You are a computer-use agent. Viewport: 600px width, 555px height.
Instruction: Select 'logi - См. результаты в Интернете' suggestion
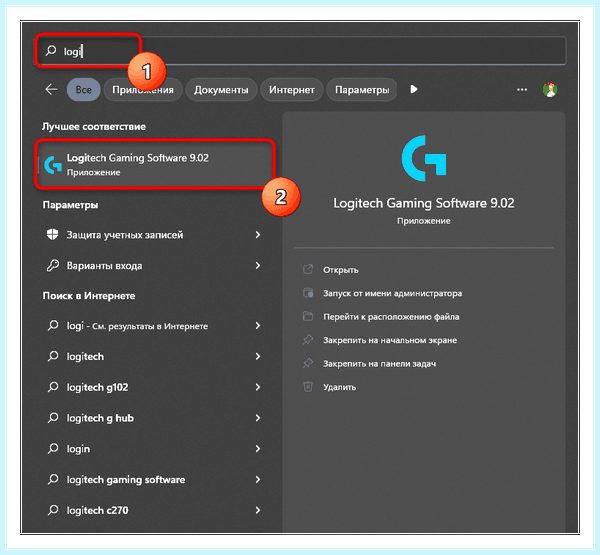(153, 326)
